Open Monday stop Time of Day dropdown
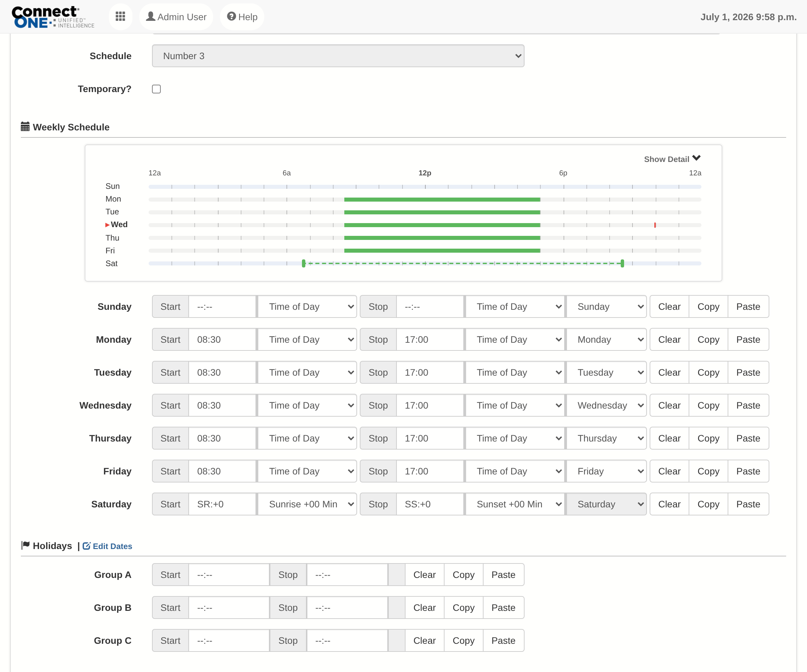The width and height of the screenshot is (807, 672). click(x=515, y=339)
